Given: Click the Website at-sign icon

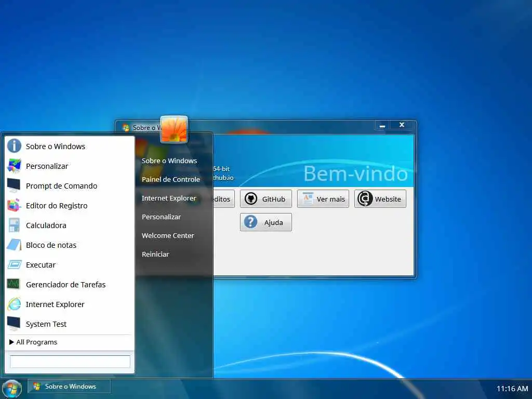Looking at the screenshot, I should (365, 198).
